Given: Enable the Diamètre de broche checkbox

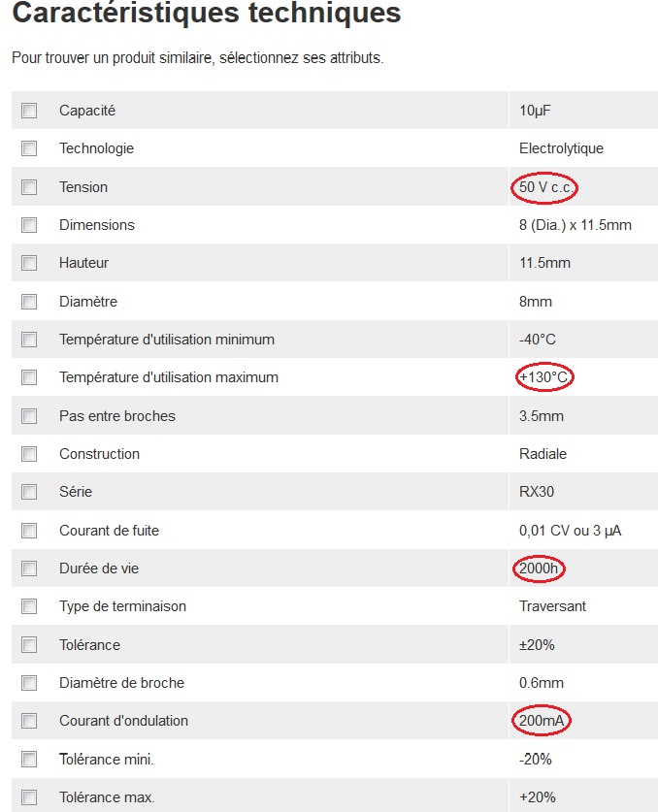Looking at the screenshot, I should pyautogui.click(x=29, y=683).
